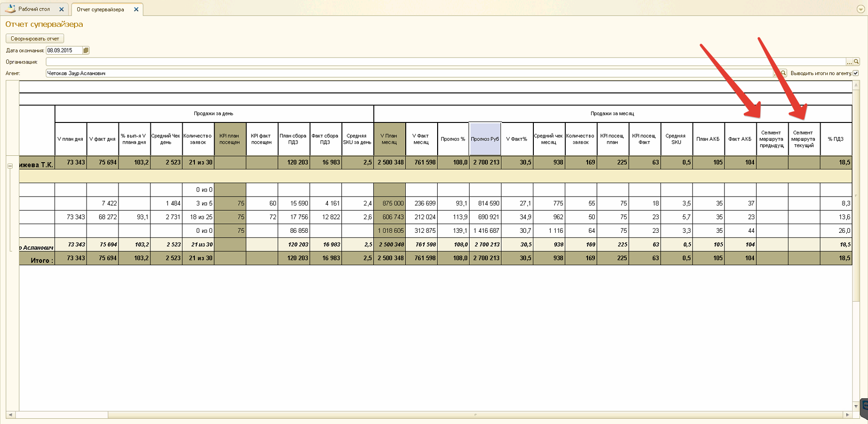Click magnifier icon in Организация field
The height and width of the screenshot is (424, 868).
click(x=856, y=62)
